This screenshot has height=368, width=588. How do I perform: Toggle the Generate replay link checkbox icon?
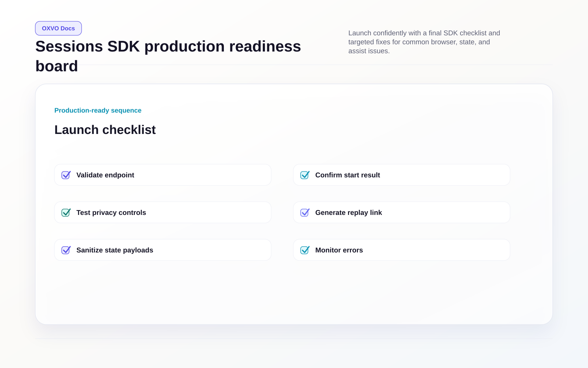[305, 213]
